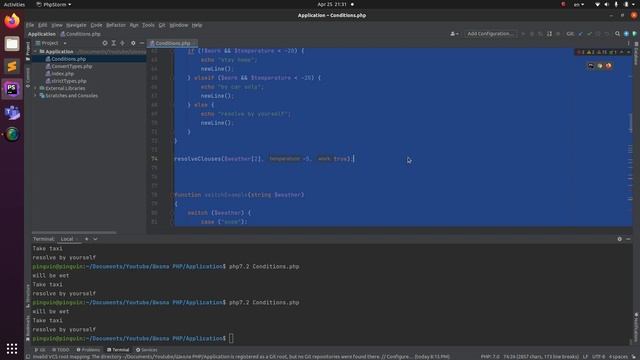
Task: Show Applications grid in the dock
Action: tap(12, 348)
